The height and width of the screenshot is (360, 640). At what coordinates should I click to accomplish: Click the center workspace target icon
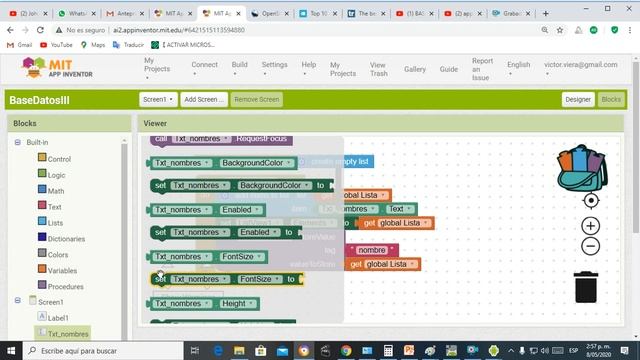tap(591, 200)
